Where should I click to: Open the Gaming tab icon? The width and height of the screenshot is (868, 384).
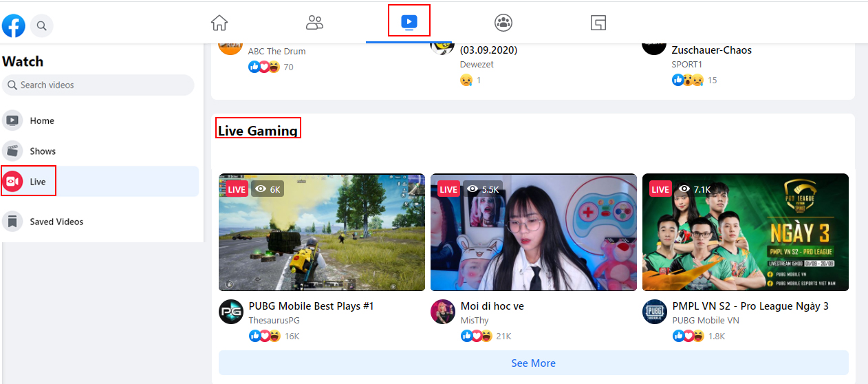pyautogui.click(x=598, y=23)
